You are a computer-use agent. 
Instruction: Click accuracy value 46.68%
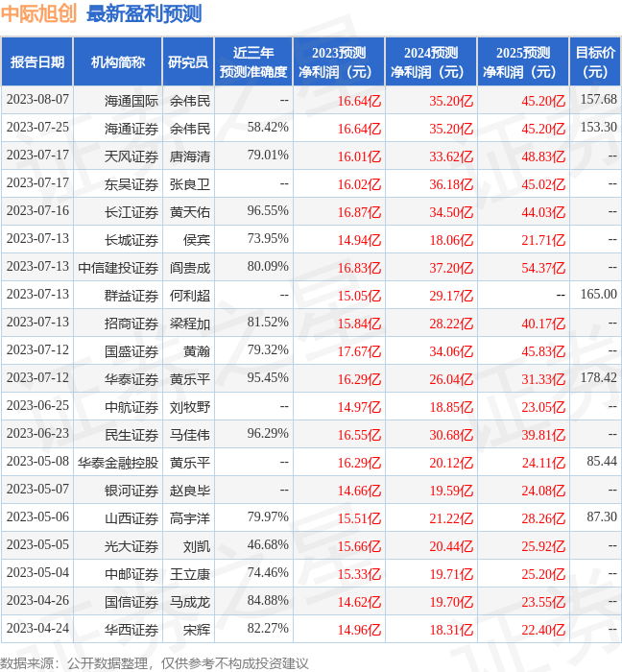coord(268,545)
